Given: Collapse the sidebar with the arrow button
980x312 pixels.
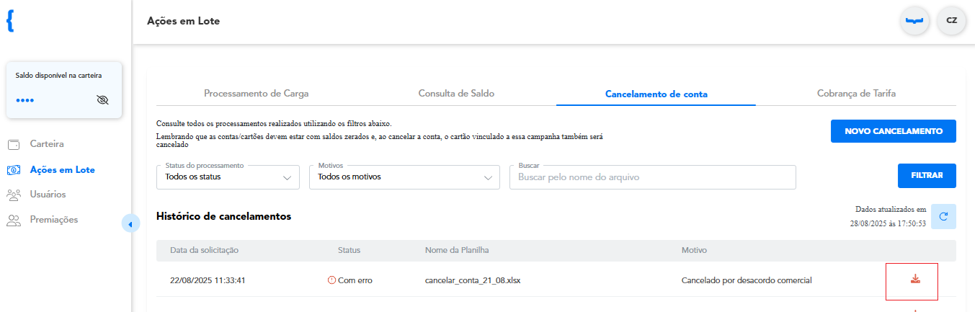Looking at the screenshot, I should pyautogui.click(x=130, y=224).
